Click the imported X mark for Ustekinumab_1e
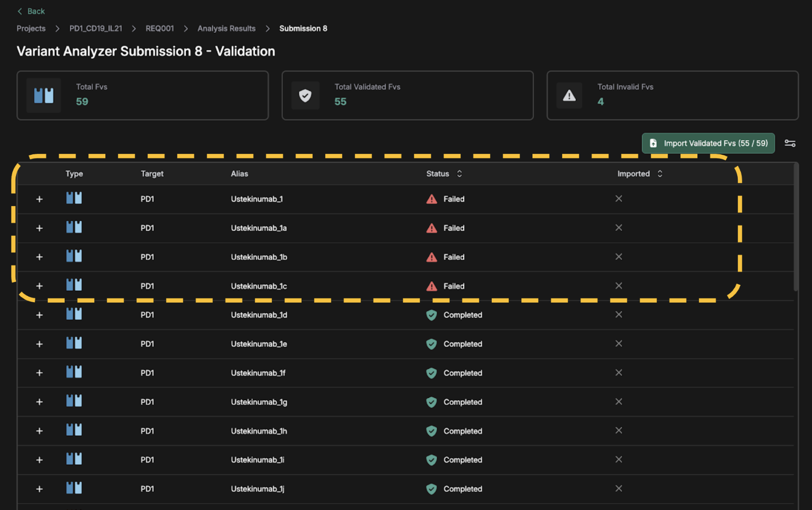The height and width of the screenshot is (510, 812). pos(619,343)
